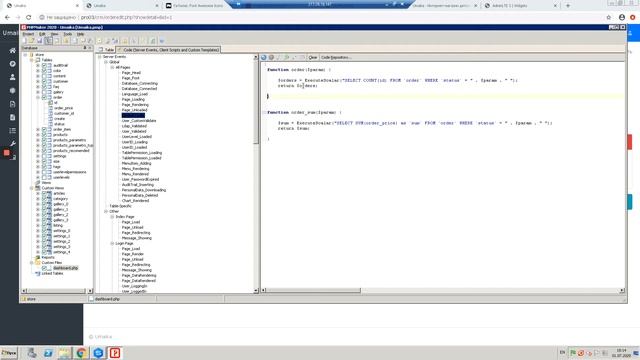Open the Project menu in PHPMaker
Screen dimensions: 640x360
28,34
